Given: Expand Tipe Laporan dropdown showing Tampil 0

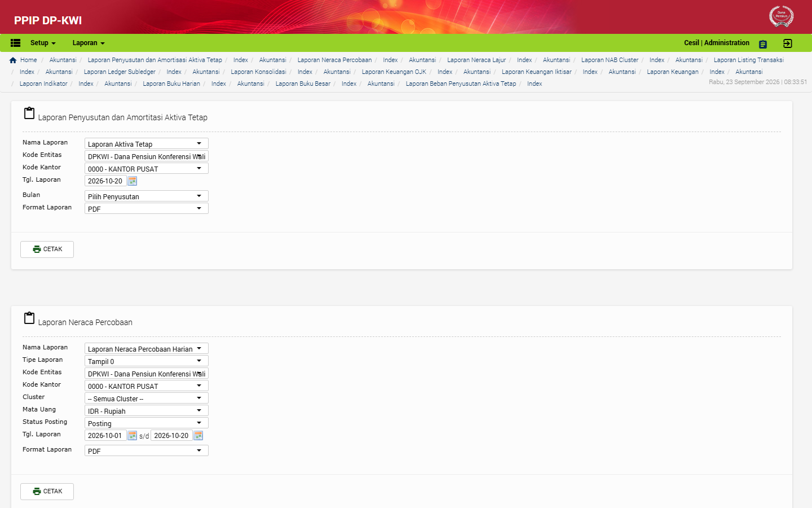Looking at the screenshot, I should pos(147,361).
